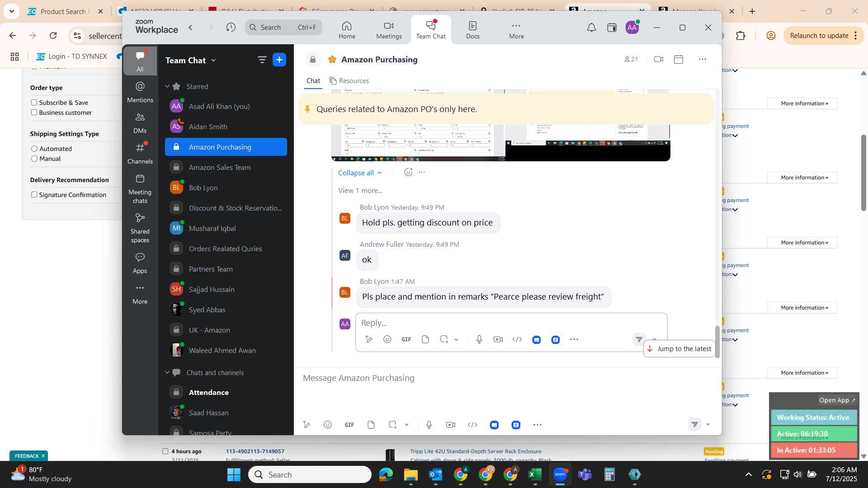The height and width of the screenshot is (488, 868).
Task: Open browser tab list dropdown
Action: pyautogui.click(x=11, y=11)
